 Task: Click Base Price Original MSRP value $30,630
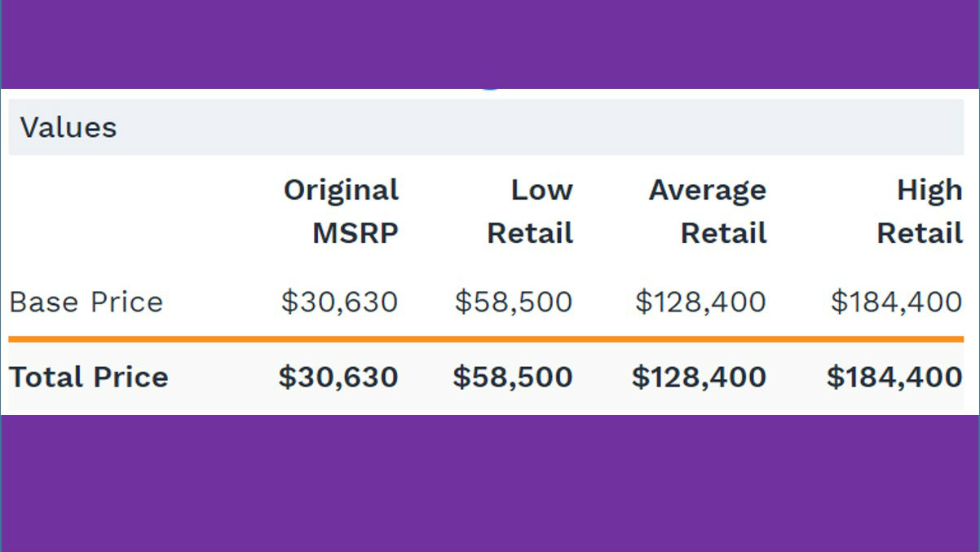[339, 302]
